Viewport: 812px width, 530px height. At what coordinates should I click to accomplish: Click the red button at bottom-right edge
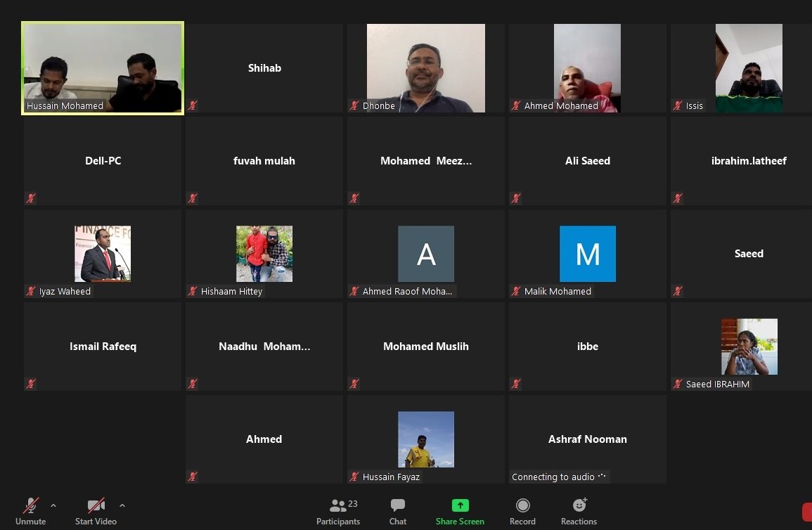coord(807,512)
